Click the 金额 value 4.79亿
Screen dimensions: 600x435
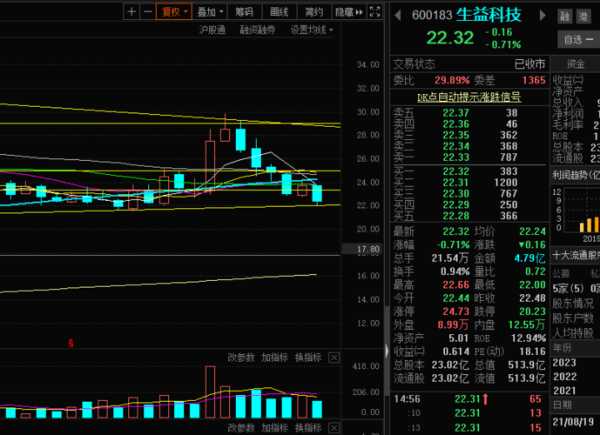tap(530, 258)
